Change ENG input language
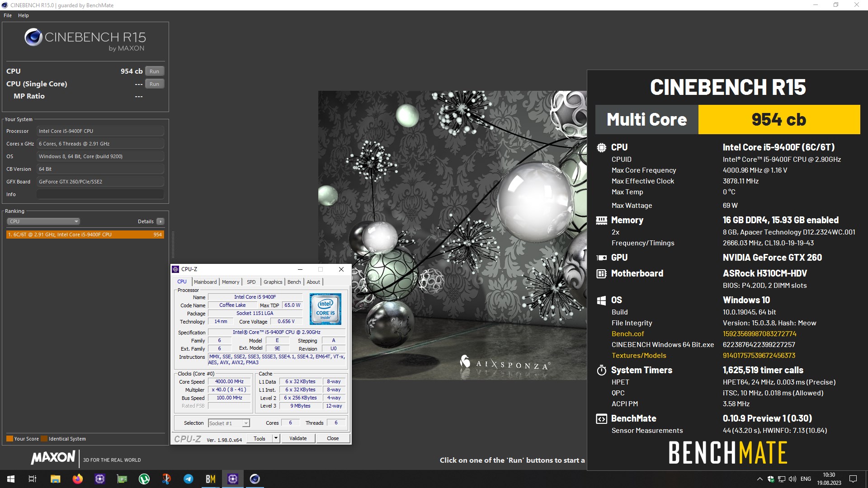Viewport: 868px width, 488px height. (x=806, y=479)
